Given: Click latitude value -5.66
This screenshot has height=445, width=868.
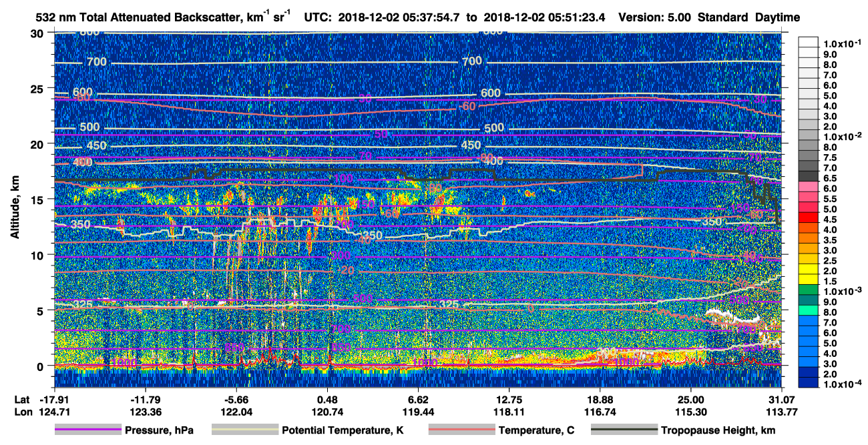Looking at the screenshot, I should (x=236, y=399).
